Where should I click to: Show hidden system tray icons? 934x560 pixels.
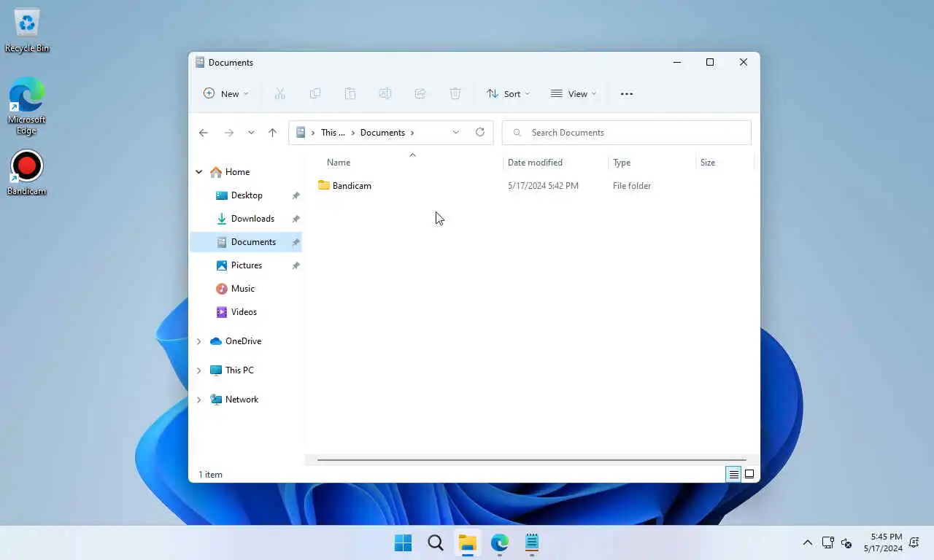pyautogui.click(x=808, y=542)
